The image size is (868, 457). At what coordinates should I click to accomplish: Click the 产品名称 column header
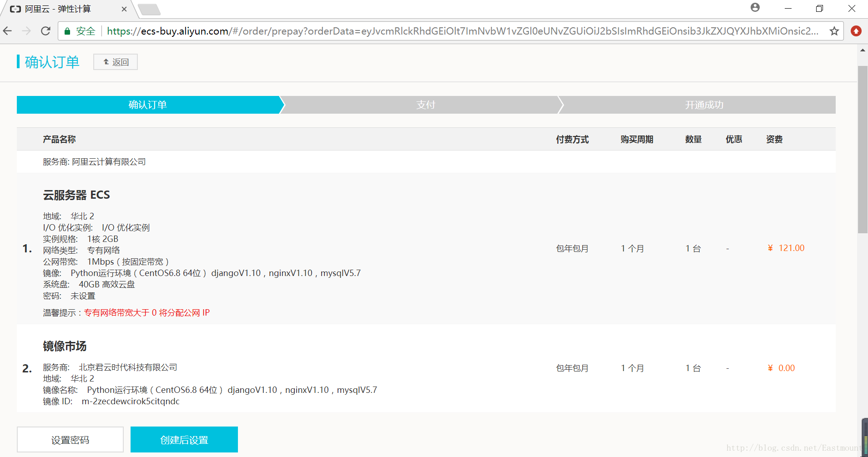pos(59,139)
